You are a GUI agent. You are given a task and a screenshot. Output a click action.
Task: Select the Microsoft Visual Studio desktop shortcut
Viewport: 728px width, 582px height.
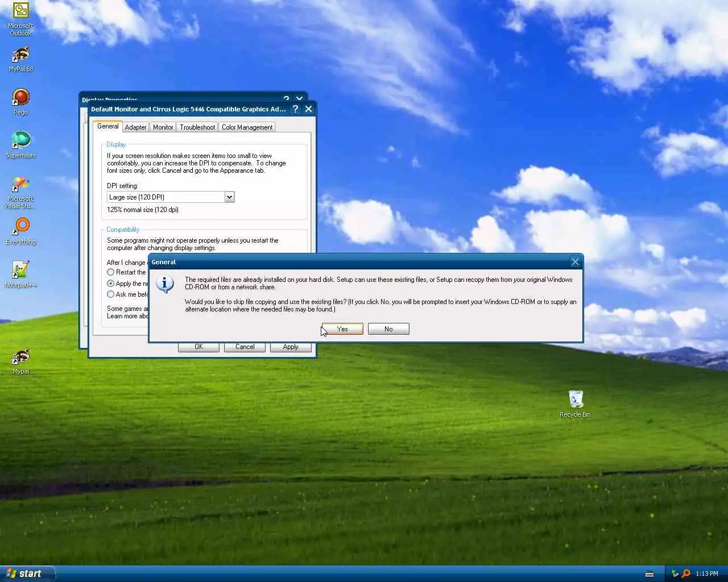20,192
